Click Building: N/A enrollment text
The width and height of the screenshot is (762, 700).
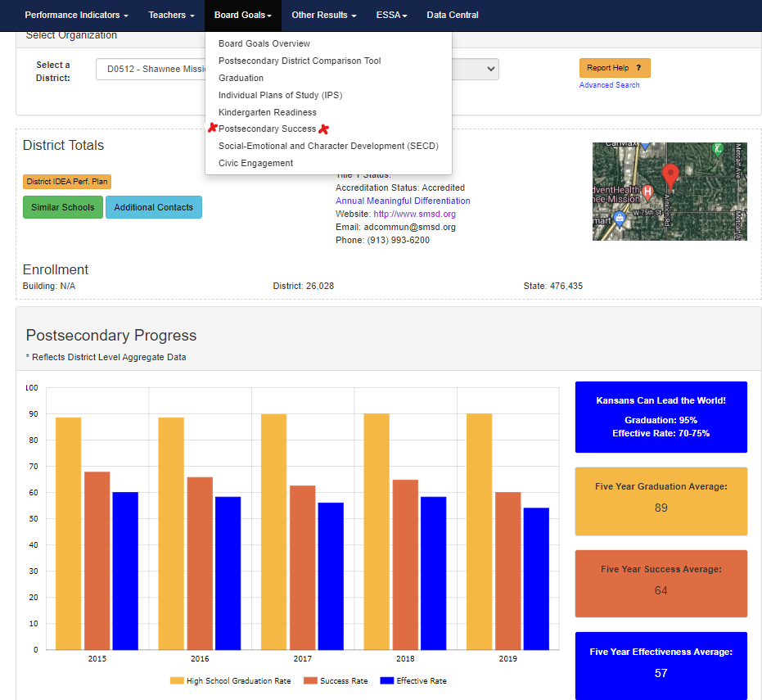(49, 286)
